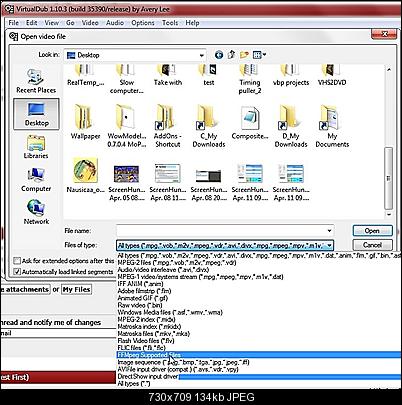This screenshot has height=405, width=402.
Task: Click the file list scrollbar thumb
Action: (388, 178)
